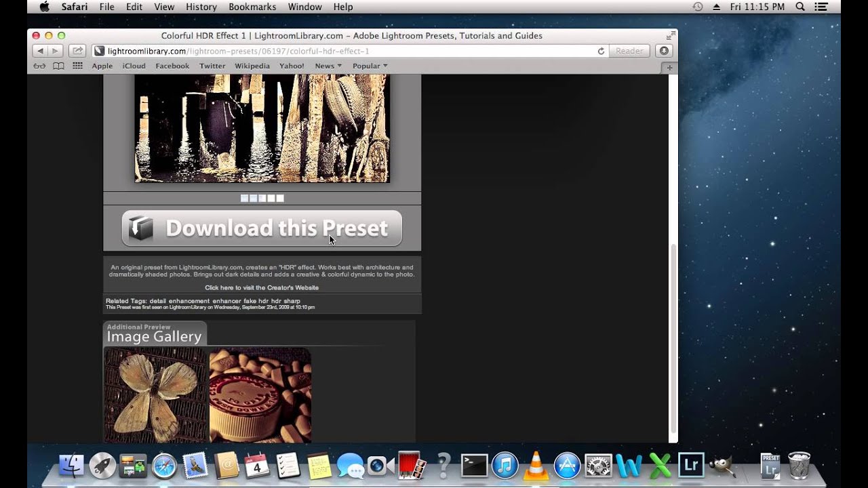This screenshot has width=868, height=488.
Task: Launch VLC cone in the Dock
Action: coord(536,466)
